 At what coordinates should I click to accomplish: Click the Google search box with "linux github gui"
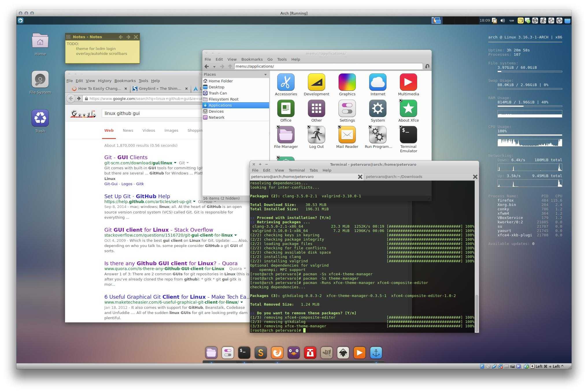(152, 113)
